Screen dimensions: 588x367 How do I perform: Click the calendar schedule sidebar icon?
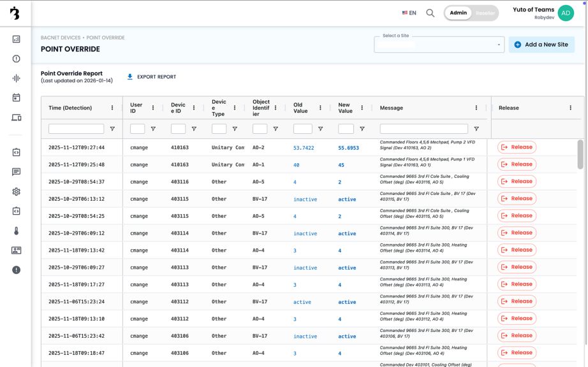point(16,97)
